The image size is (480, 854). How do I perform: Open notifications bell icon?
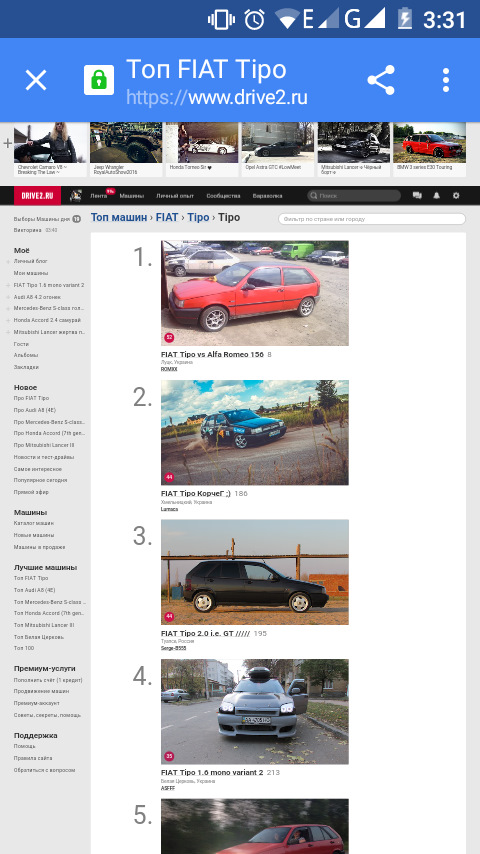(x=436, y=196)
